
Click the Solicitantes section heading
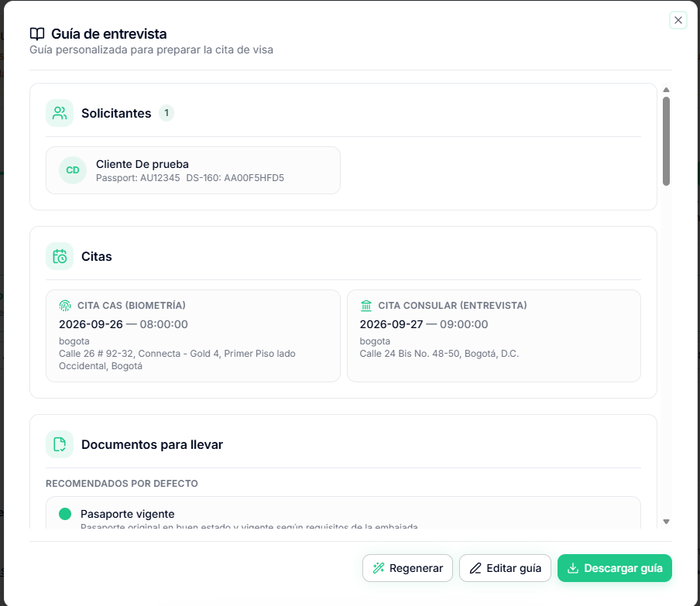pos(116,113)
